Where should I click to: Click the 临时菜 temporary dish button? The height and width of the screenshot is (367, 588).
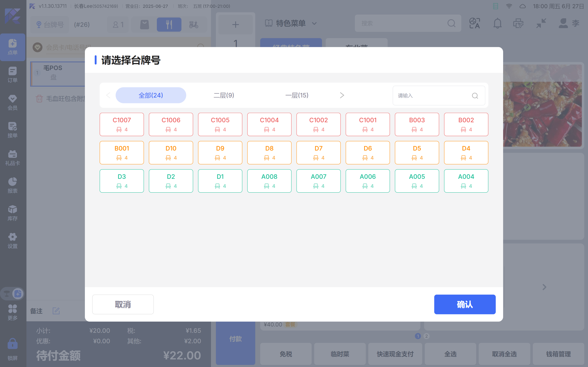[340, 354]
